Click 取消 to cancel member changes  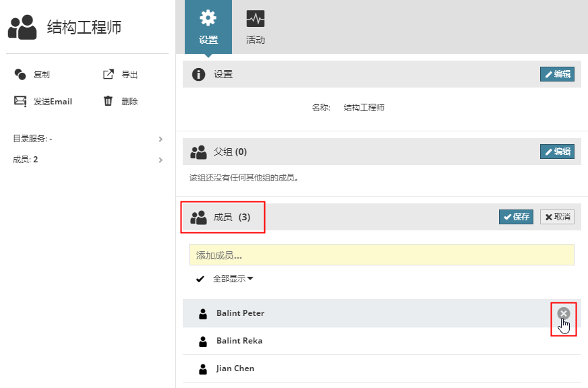(557, 217)
